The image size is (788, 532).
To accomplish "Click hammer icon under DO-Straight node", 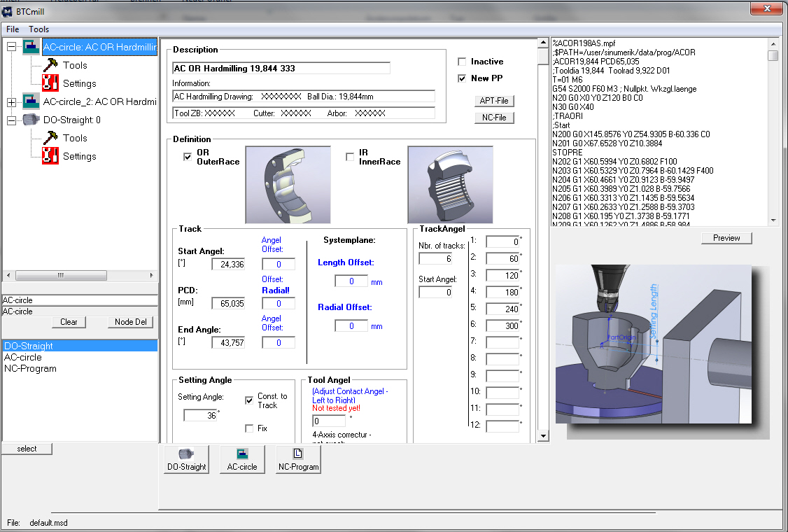I will tap(50, 138).
